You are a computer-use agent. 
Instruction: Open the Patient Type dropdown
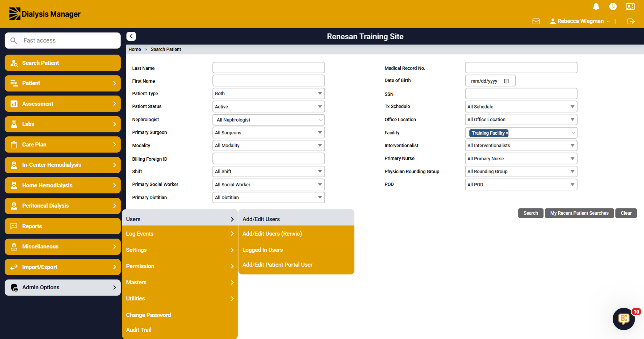point(269,93)
